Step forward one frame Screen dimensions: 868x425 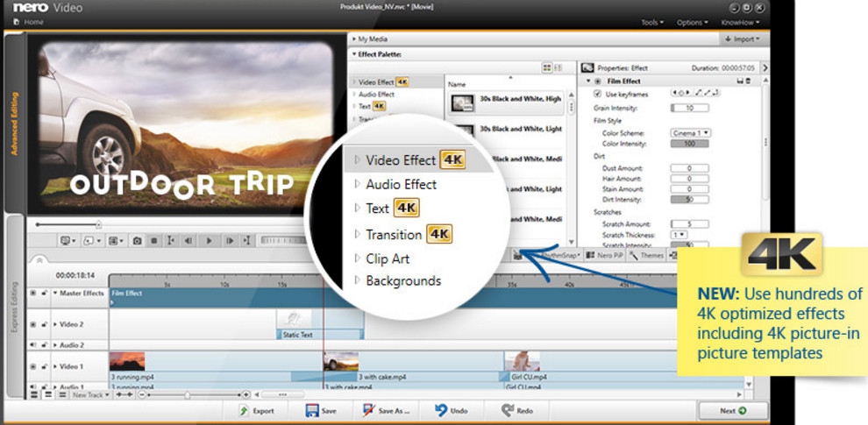229,241
